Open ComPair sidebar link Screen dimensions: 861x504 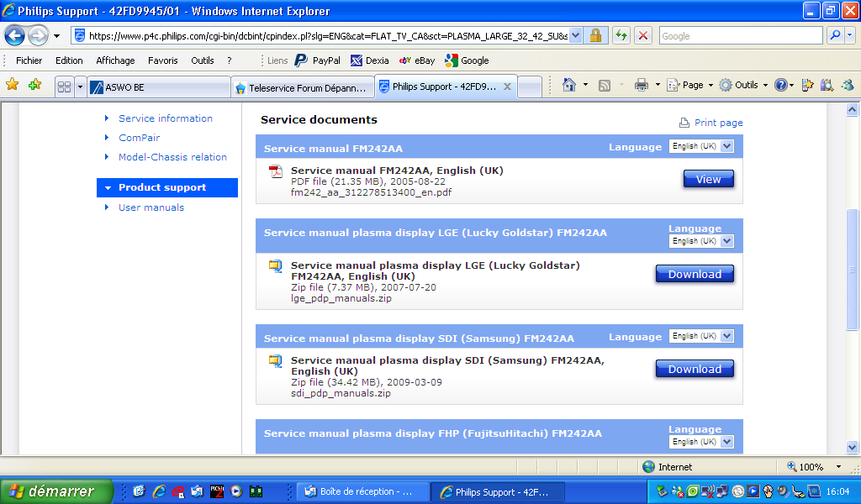pyautogui.click(x=140, y=138)
